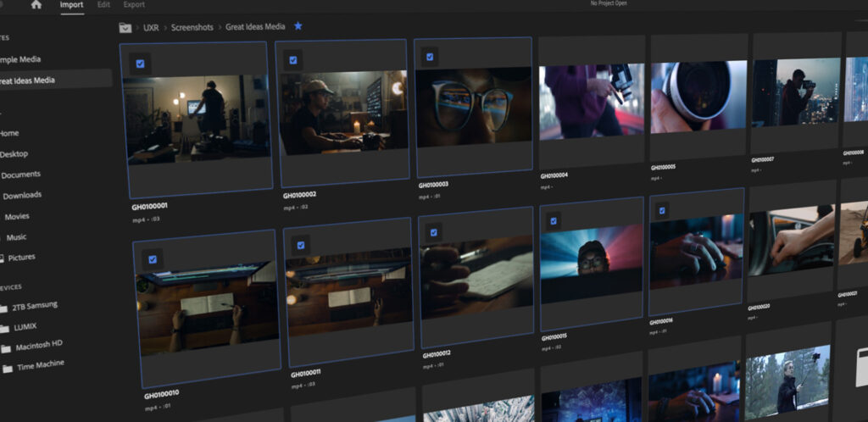Click the GH0100004 file name

pyautogui.click(x=554, y=176)
